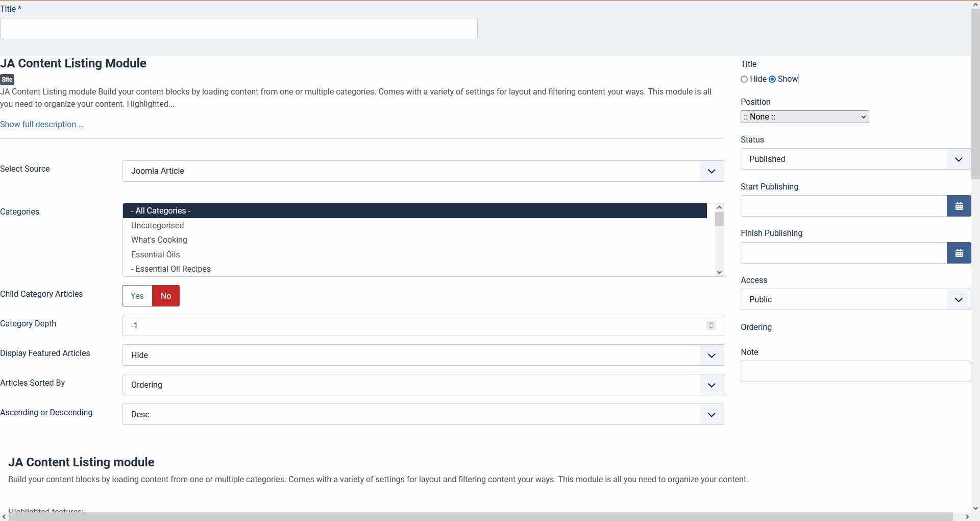Select Uncategorised category
This screenshot has height=521, width=980.
(x=414, y=225)
